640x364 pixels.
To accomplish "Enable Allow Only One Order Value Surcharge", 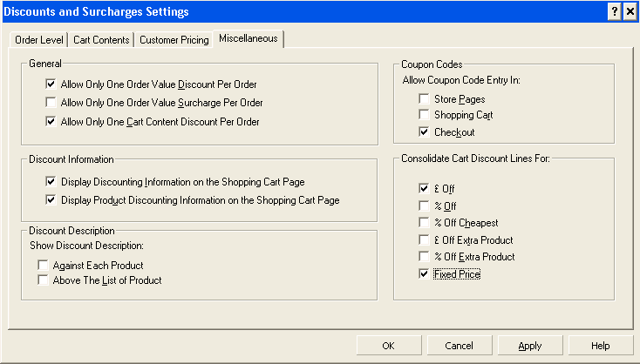I will coord(51,103).
